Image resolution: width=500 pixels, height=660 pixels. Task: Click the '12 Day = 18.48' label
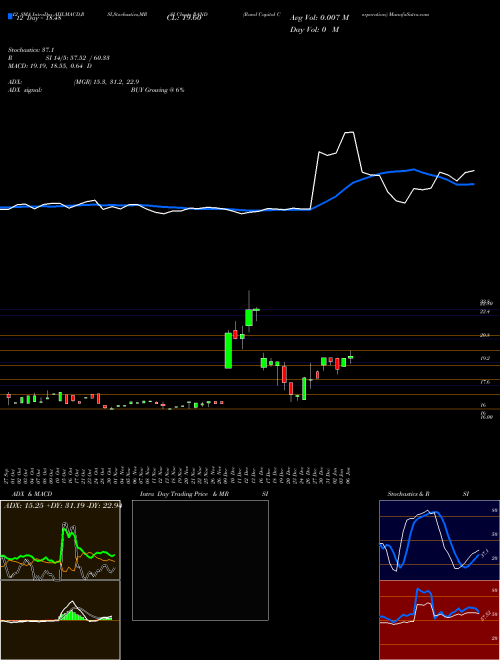pos(37,18)
